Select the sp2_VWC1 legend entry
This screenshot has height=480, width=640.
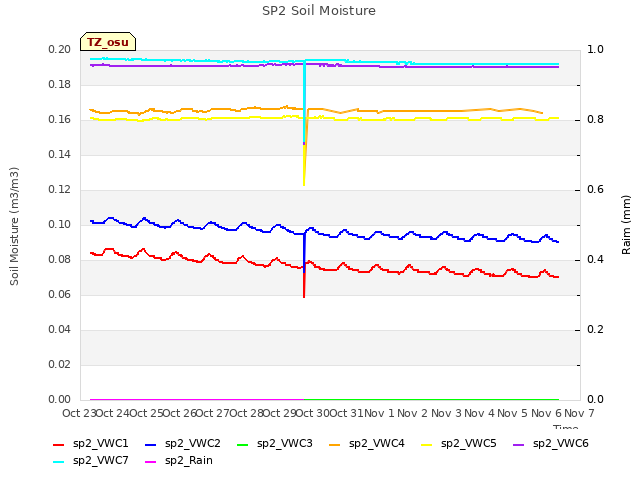tap(91, 444)
